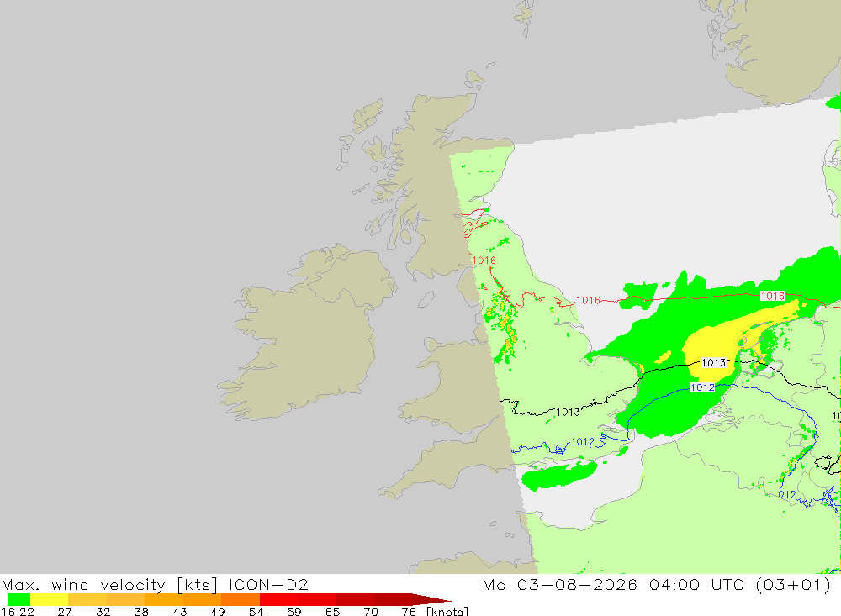Click the 'Mo 03-08-2026' date text

pos(559,584)
